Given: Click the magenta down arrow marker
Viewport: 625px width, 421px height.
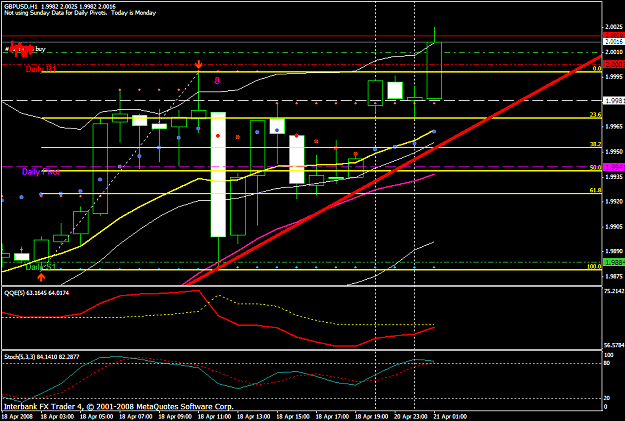Looking at the screenshot, I should click(217, 81).
